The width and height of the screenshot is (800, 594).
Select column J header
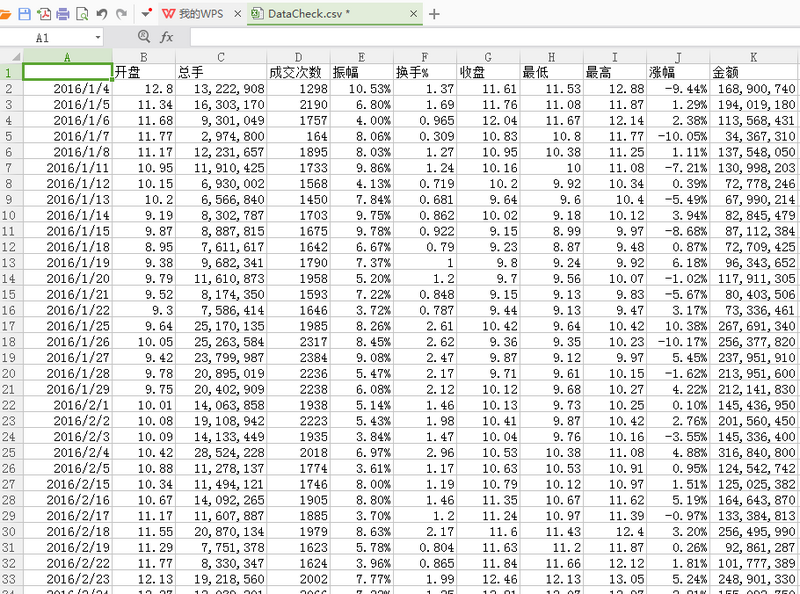tap(678, 57)
